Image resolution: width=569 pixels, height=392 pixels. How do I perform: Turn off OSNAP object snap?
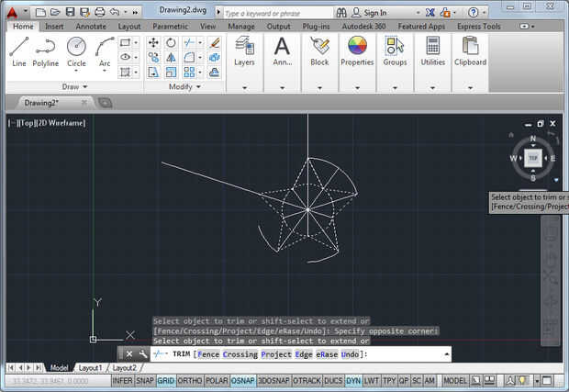242,380
